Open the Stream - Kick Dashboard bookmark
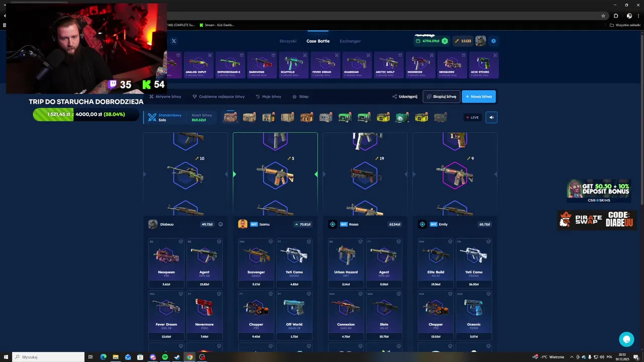The image size is (644, 362). coord(217,25)
